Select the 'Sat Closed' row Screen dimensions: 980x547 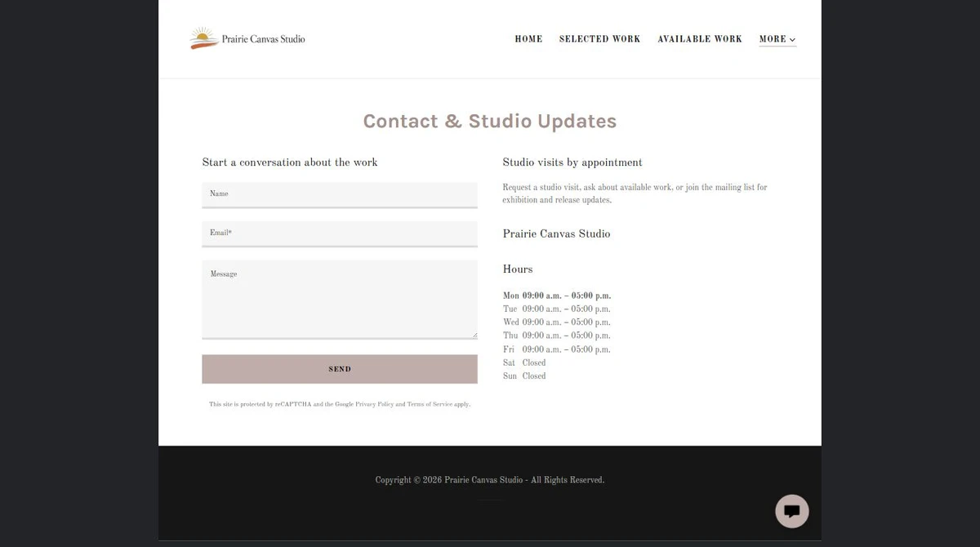point(524,362)
